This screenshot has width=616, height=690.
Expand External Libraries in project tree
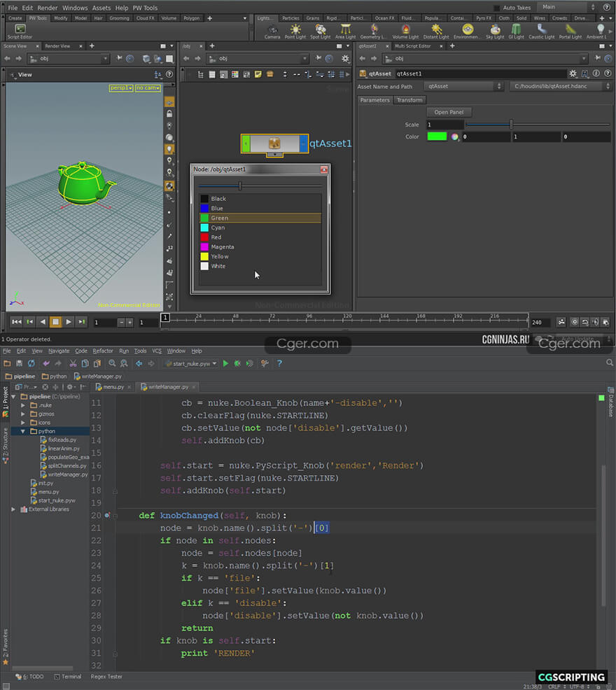tap(13, 509)
